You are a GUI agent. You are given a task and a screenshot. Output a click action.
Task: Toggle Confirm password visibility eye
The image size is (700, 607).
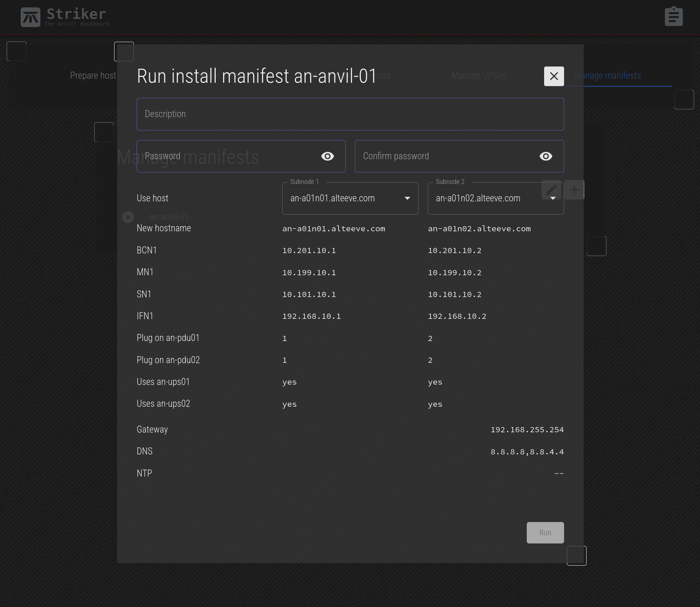coord(546,156)
